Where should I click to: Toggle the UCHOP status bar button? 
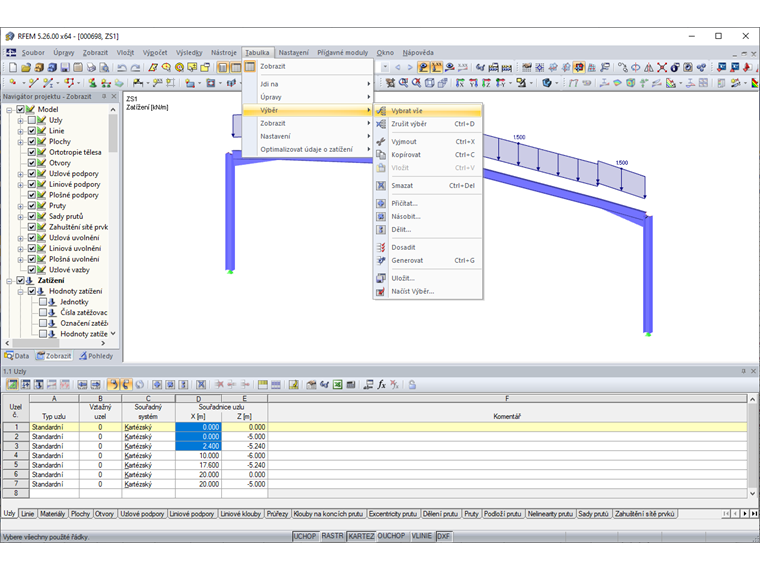click(x=305, y=536)
